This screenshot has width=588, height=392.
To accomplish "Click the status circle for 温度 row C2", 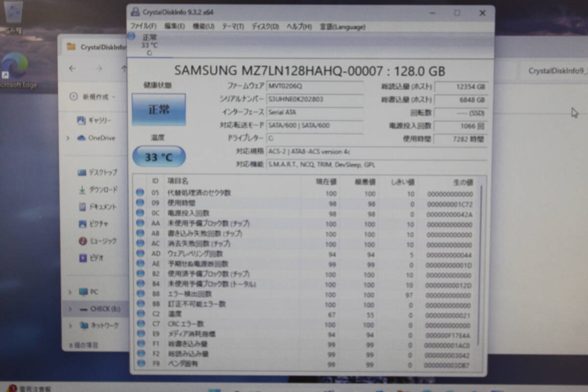I will [141, 314].
